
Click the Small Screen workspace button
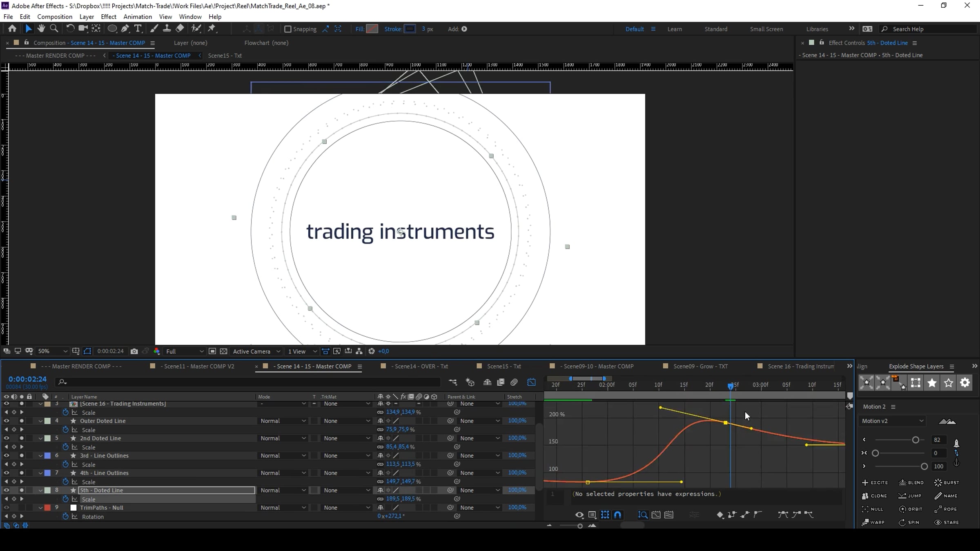click(766, 29)
